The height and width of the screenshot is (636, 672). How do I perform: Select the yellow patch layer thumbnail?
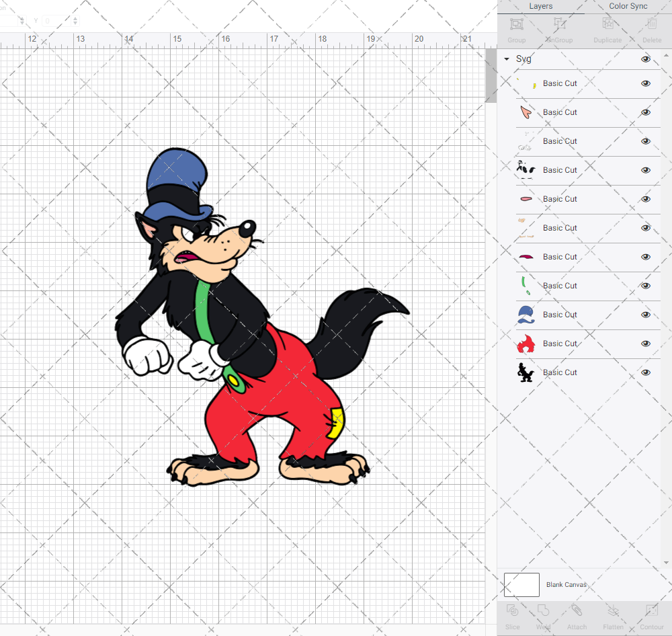[526, 83]
